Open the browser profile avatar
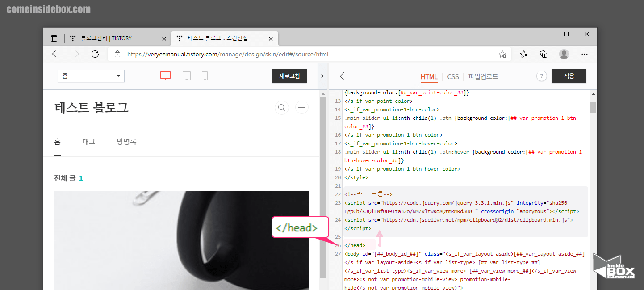Viewport: 644px width, 290px height. [564, 54]
